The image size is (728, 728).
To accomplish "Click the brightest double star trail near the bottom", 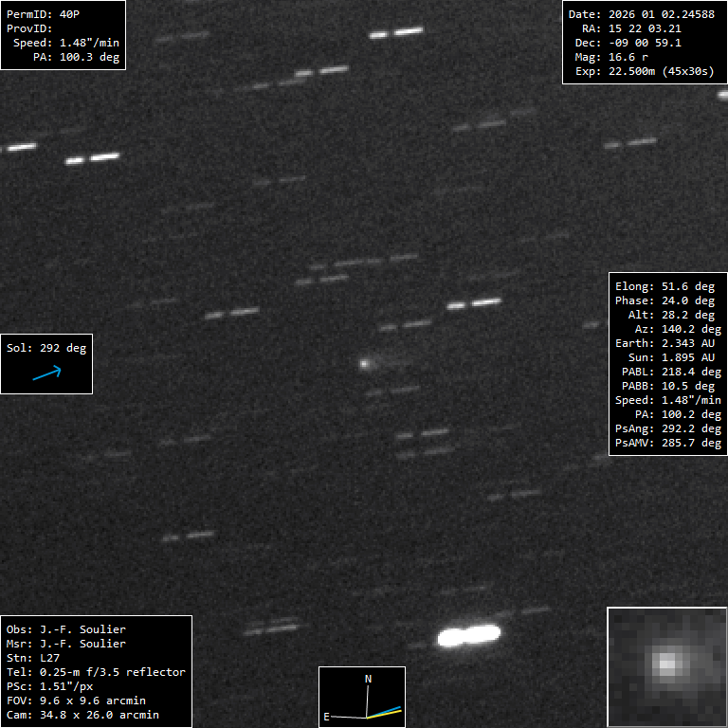I will click(468, 634).
